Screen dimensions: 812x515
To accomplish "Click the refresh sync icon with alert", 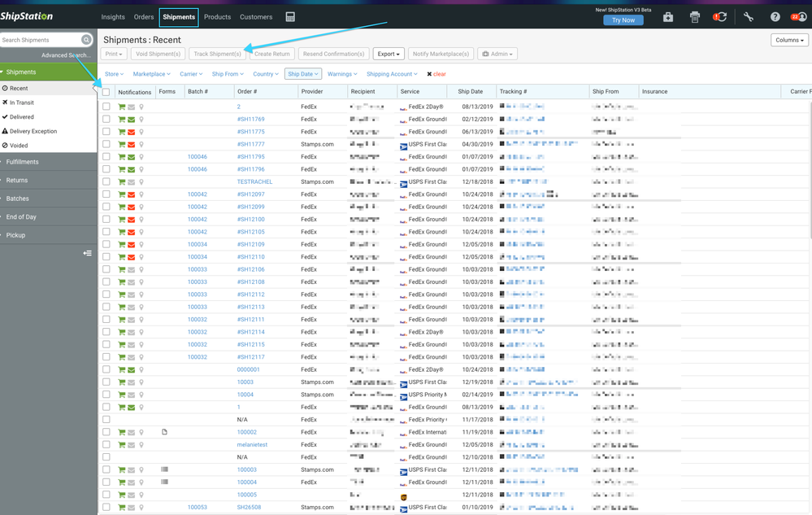I will 719,17.
